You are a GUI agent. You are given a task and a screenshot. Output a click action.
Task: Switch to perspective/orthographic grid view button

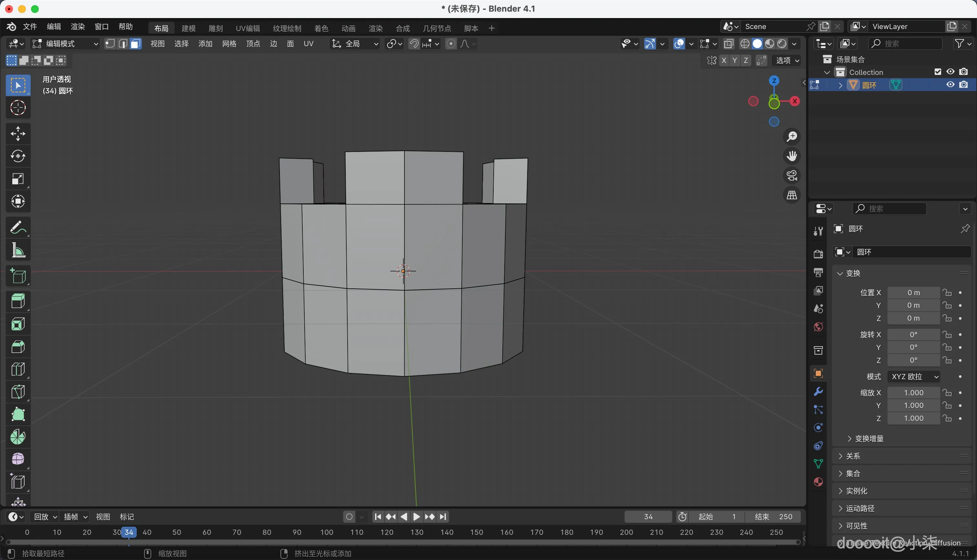(792, 195)
